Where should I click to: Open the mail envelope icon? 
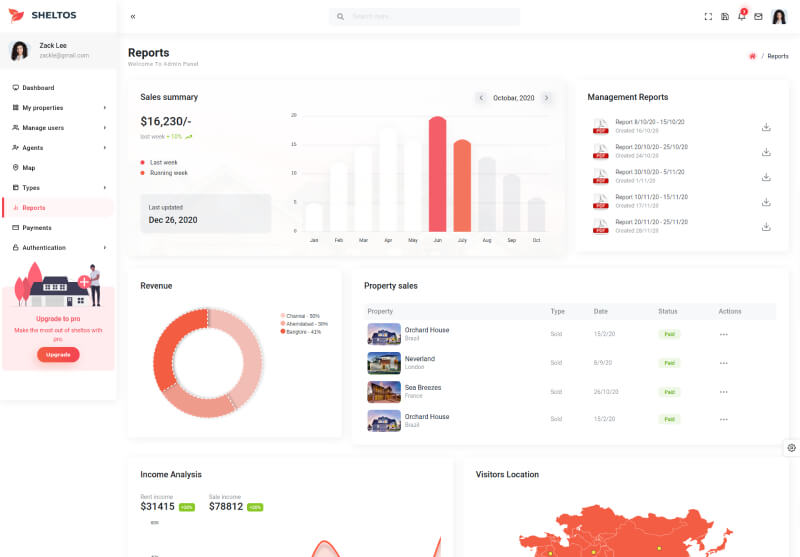(x=758, y=16)
